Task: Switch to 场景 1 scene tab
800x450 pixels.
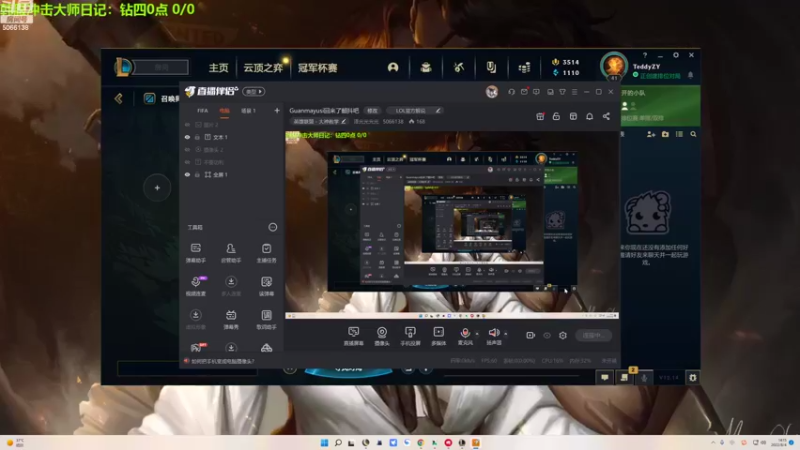Action: click(x=248, y=111)
